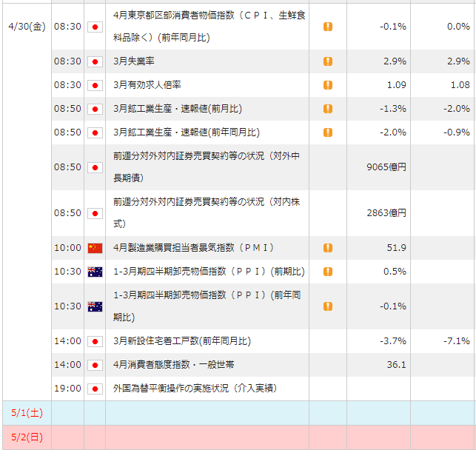The height and width of the screenshot is (450, 476).
Task: Click the 36.1 value for 消費者態度指数
Action: pyautogui.click(x=396, y=364)
